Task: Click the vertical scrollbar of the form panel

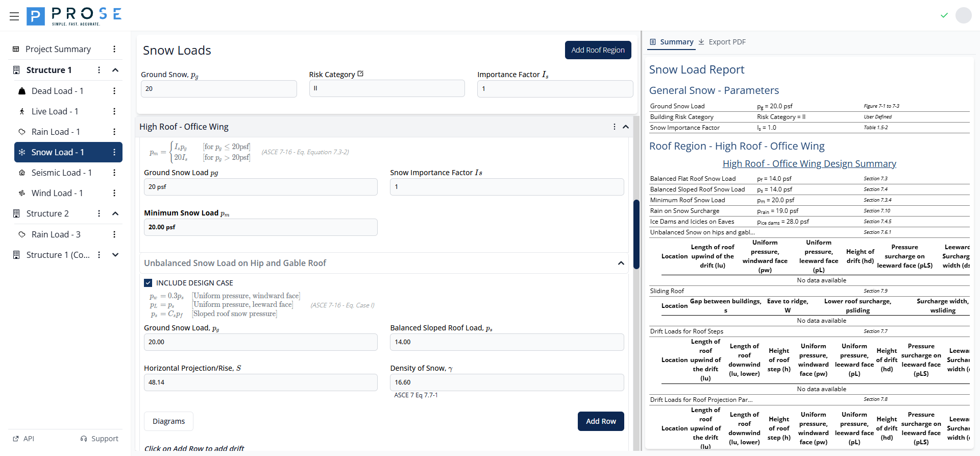Action: (x=636, y=234)
